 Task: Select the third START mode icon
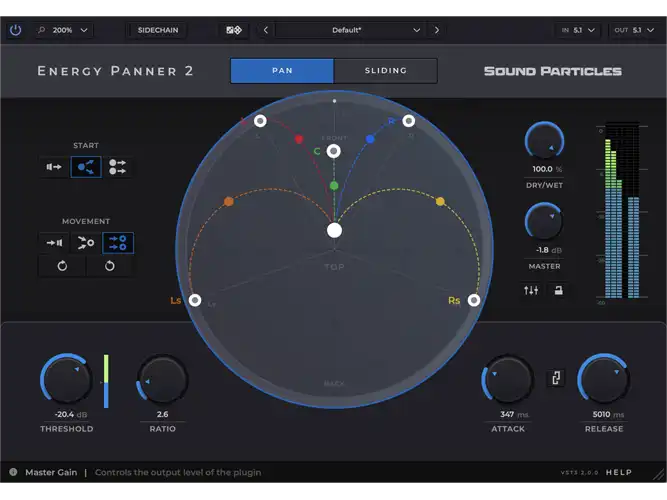pyautogui.click(x=117, y=167)
